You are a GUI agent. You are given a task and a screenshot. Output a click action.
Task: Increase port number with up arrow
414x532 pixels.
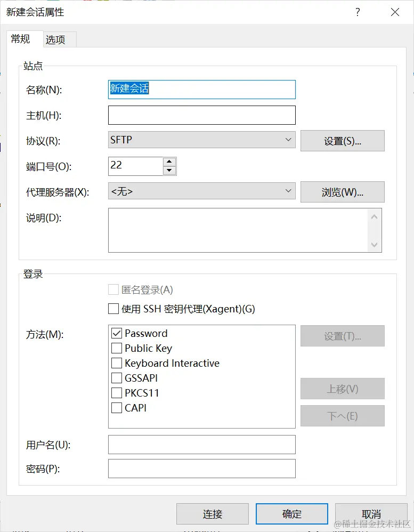pos(169,162)
